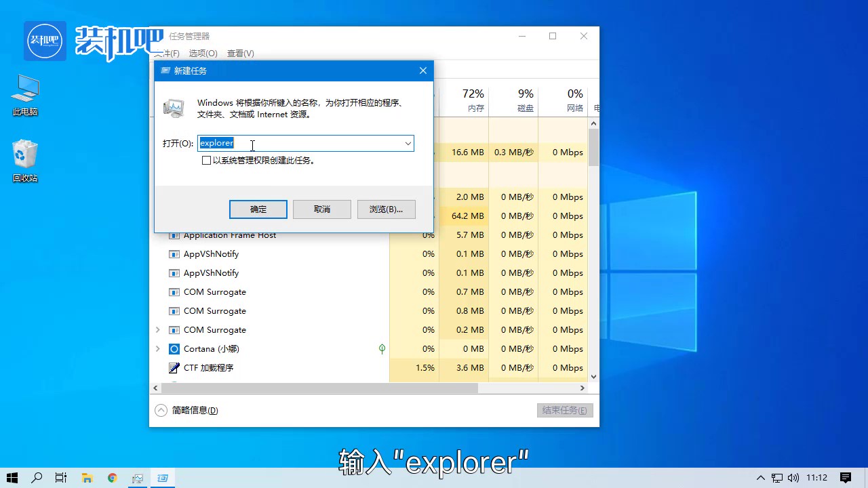Open File Explorer from the taskbar
868x488 pixels.
click(x=87, y=478)
